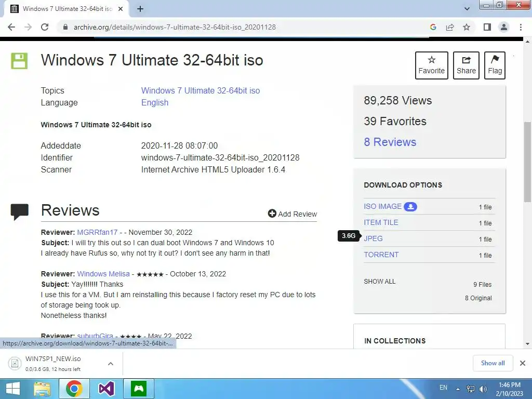Bookmark this page with the star icon
Screen dimensions: 532x399
467,27
